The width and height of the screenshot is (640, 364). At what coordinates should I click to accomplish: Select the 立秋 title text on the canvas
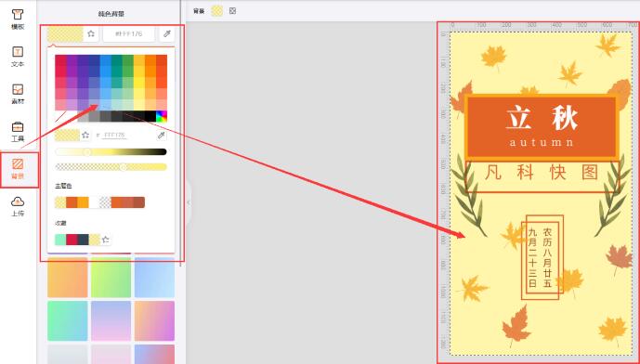pos(542,119)
